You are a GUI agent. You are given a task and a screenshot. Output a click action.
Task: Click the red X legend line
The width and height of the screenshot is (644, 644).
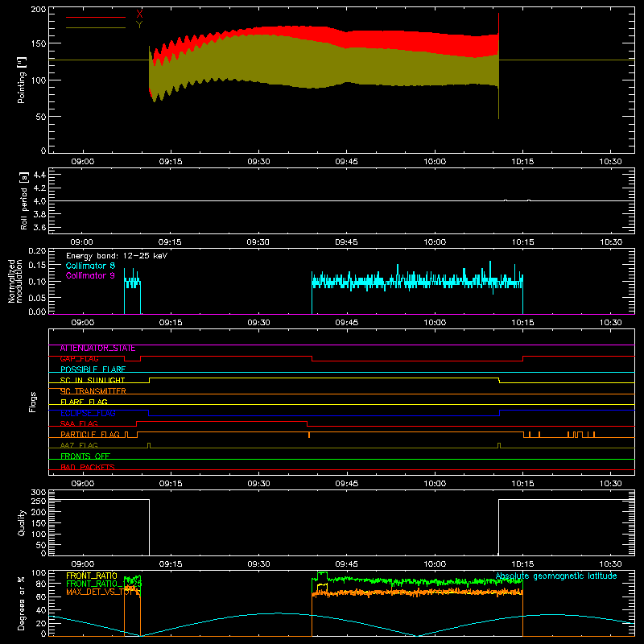coord(96,17)
